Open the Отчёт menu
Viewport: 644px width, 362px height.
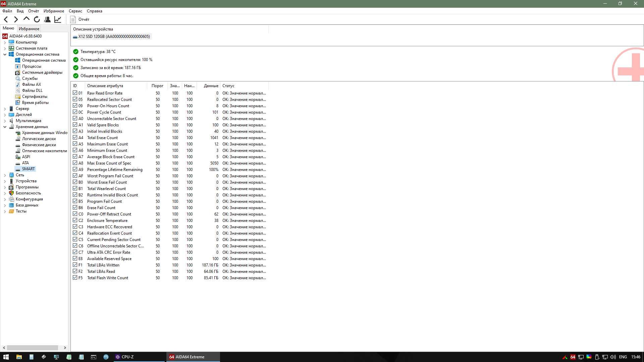pos(34,11)
